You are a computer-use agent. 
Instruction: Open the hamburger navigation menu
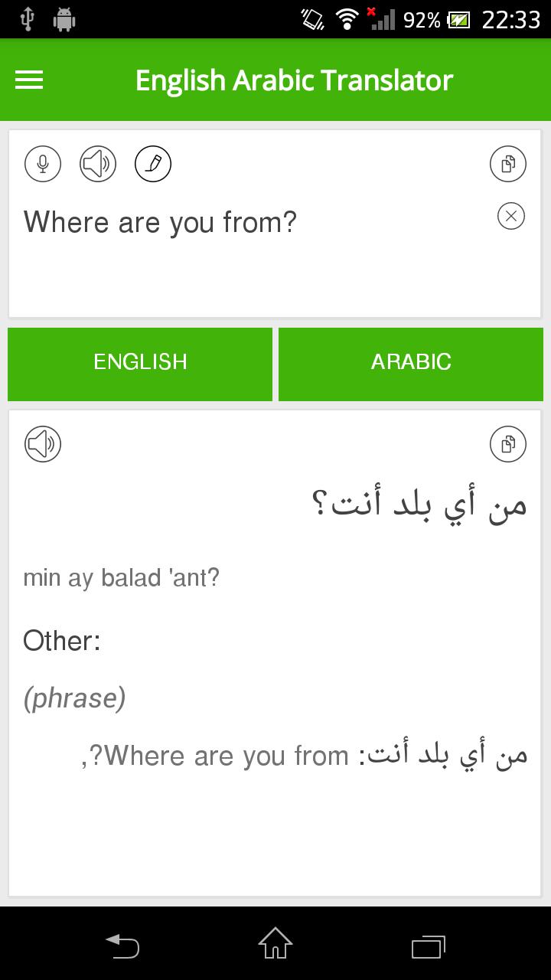click(29, 80)
